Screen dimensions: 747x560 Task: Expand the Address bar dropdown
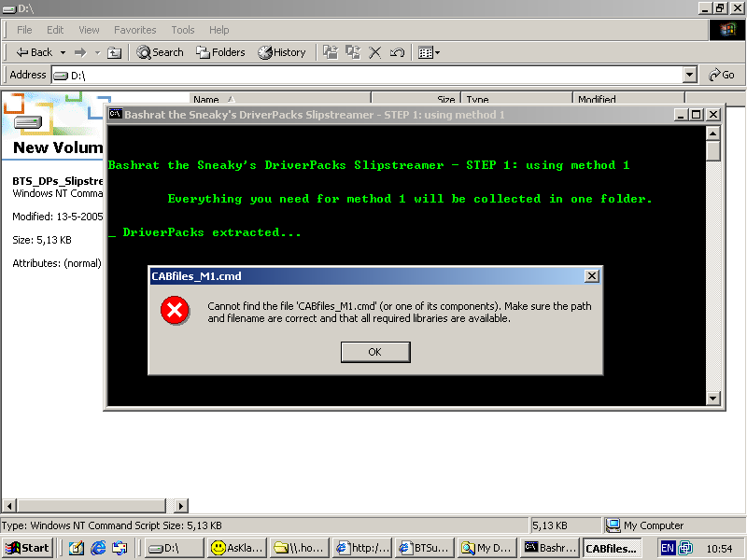tap(689, 75)
